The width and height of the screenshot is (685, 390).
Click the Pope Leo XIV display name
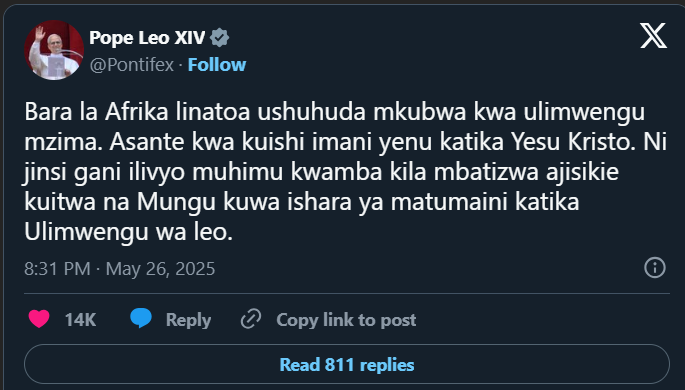click(x=147, y=38)
